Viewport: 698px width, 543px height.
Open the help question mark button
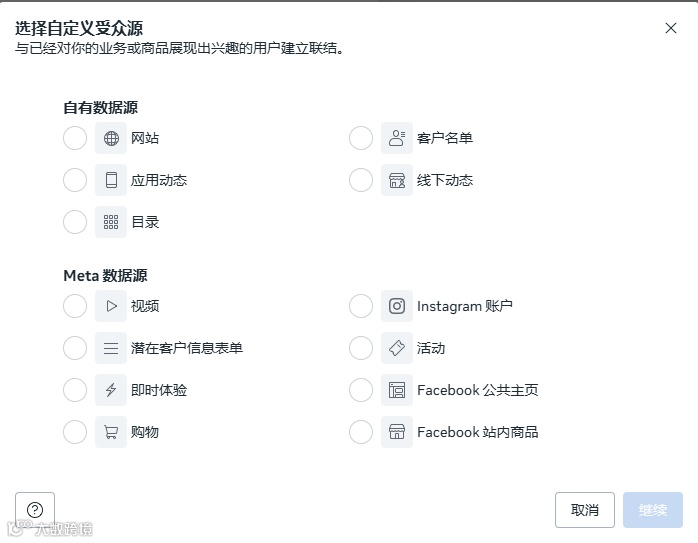tap(35, 510)
